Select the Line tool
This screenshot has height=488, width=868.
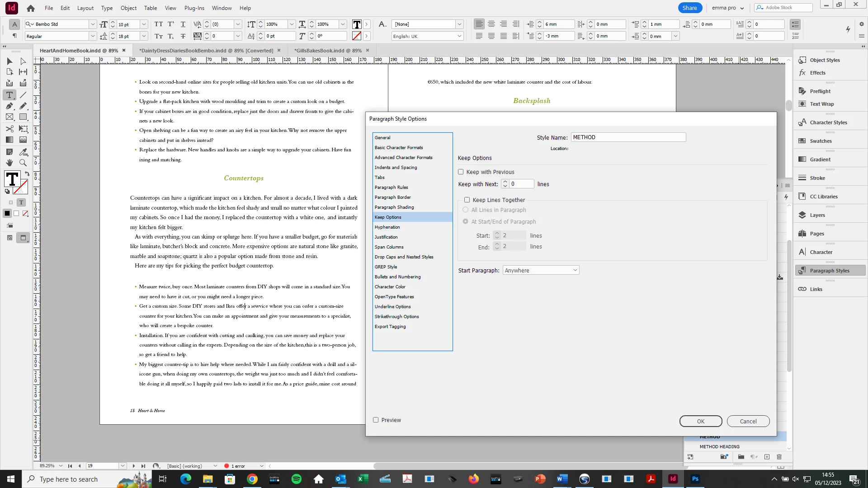[x=23, y=95]
